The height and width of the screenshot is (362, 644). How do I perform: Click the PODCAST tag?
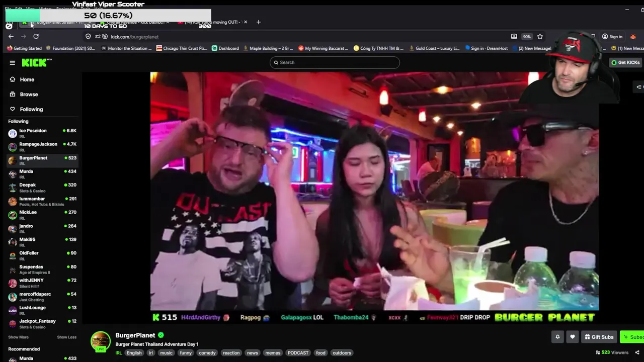tap(298, 353)
